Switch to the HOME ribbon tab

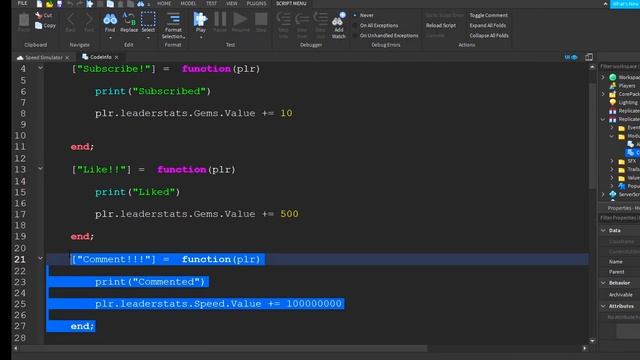tap(164, 3)
